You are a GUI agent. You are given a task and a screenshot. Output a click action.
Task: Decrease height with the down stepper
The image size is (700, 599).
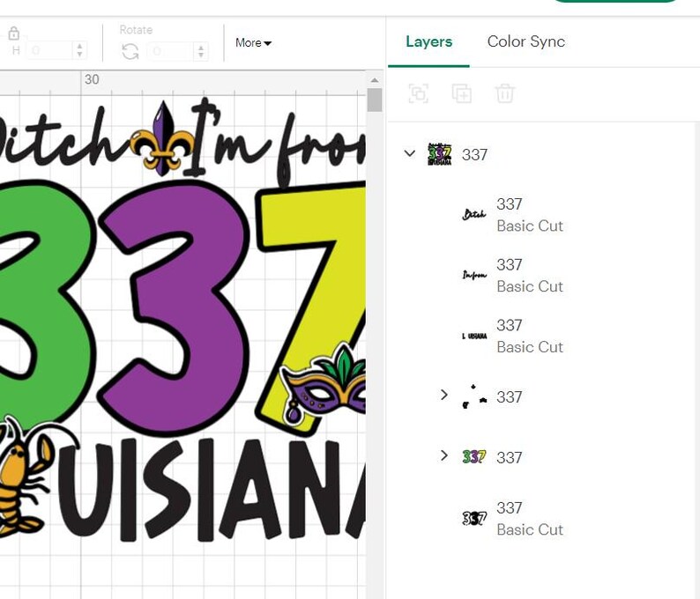pyautogui.click(x=79, y=55)
